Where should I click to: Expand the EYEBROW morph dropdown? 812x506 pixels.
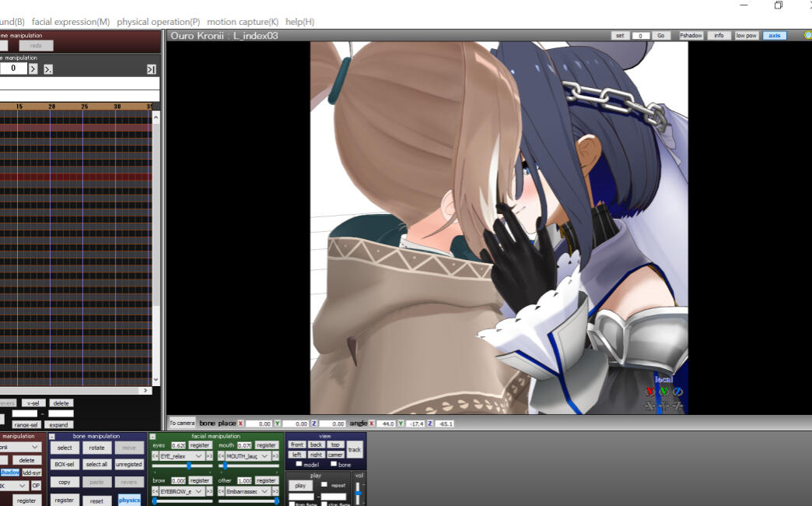(199, 492)
